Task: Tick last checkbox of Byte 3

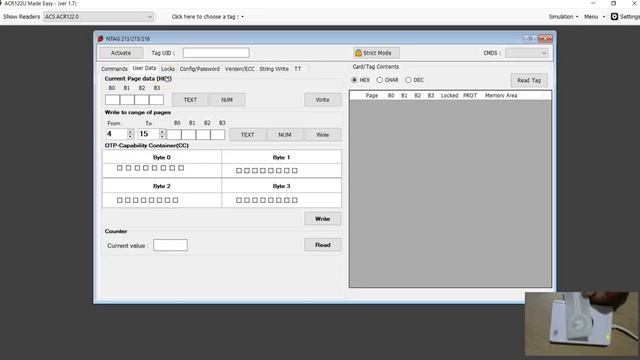Action: pos(295,200)
